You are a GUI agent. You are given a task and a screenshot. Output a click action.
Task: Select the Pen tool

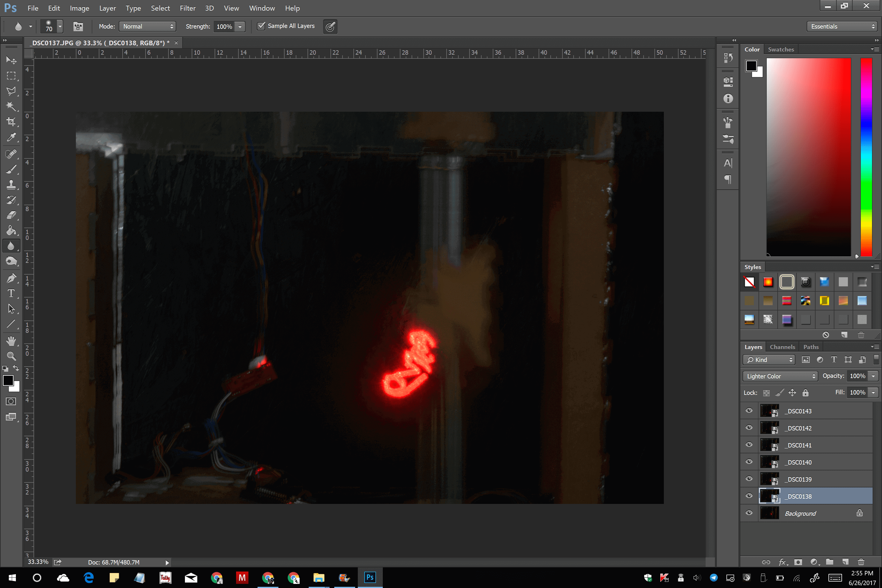pos(11,278)
